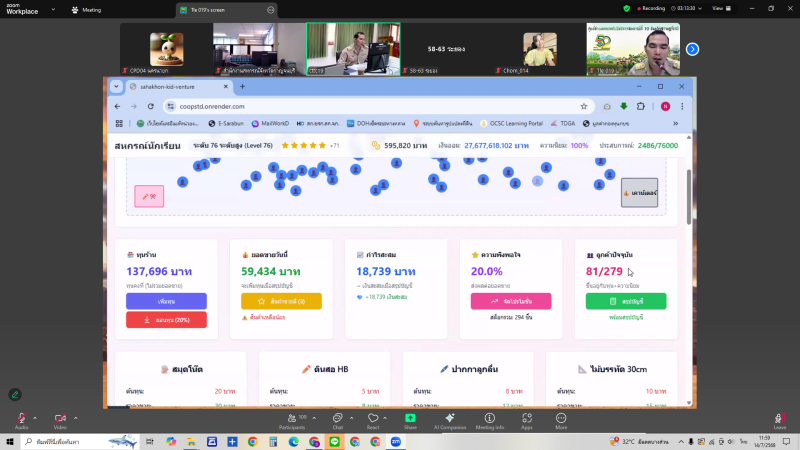Click the React heart icon
This screenshot has width=800, height=450.
(x=373, y=418)
